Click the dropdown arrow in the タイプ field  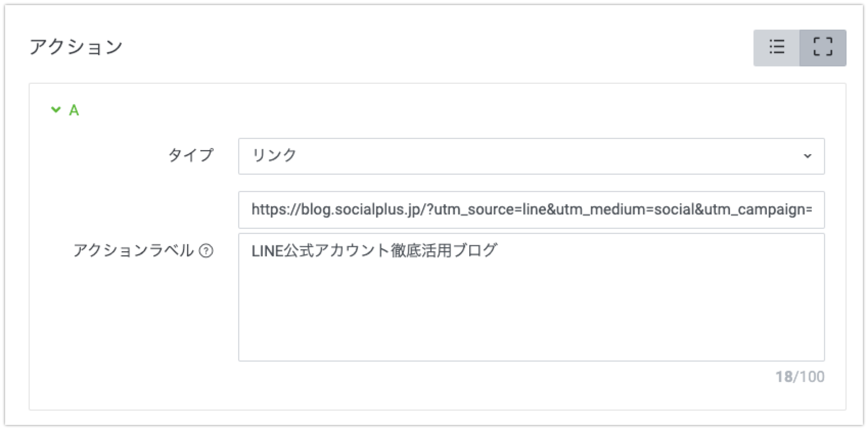coord(808,156)
